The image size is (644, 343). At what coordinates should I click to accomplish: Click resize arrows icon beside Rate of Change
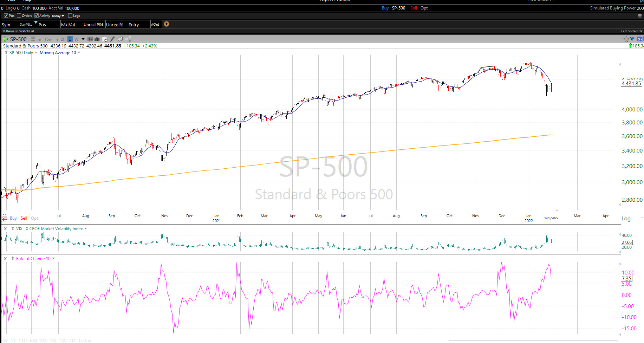pyautogui.click(x=13, y=258)
